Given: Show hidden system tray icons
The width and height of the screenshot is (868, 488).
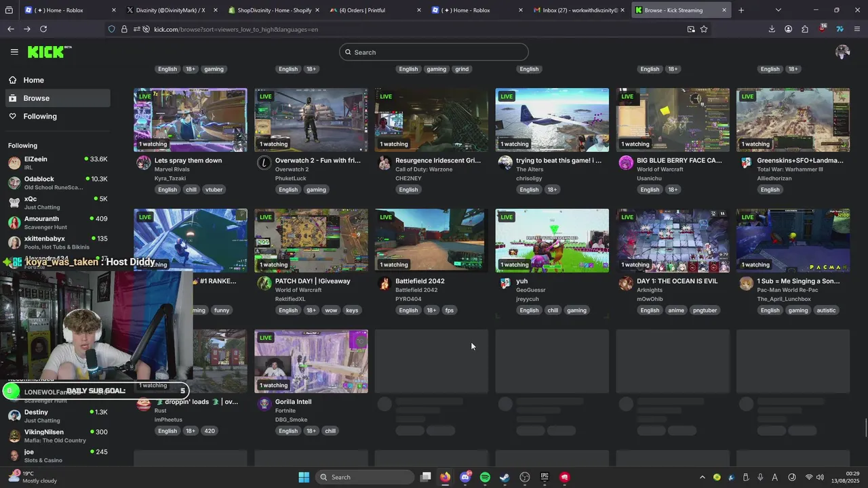Looking at the screenshot, I should click(x=704, y=477).
